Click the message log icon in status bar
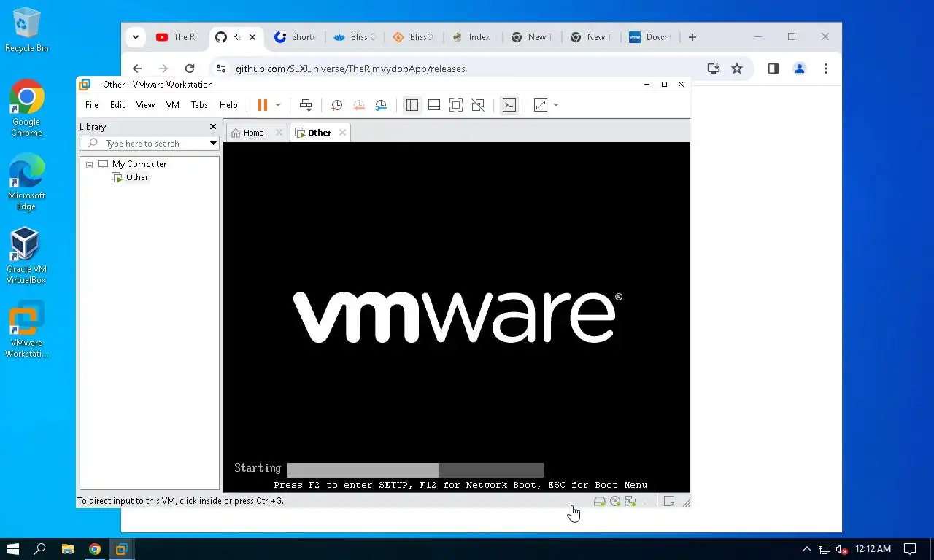The width and height of the screenshot is (934, 560). point(668,501)
